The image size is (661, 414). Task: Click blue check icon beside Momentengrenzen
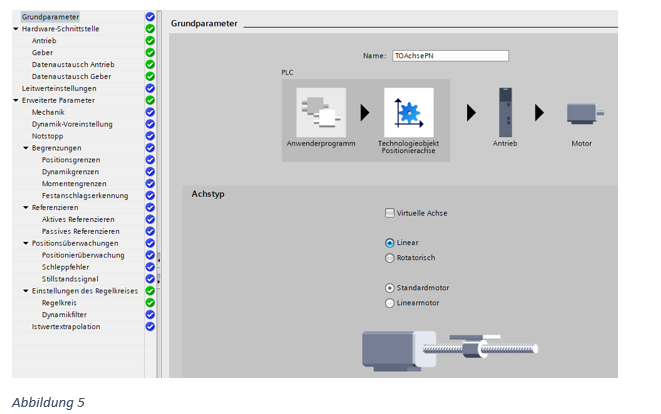[150, 183]
